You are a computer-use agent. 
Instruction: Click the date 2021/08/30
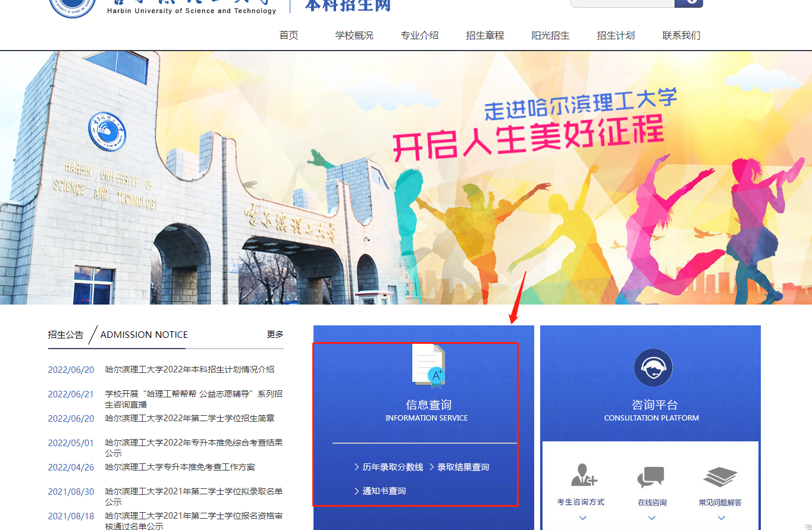(x=71, y=492)
